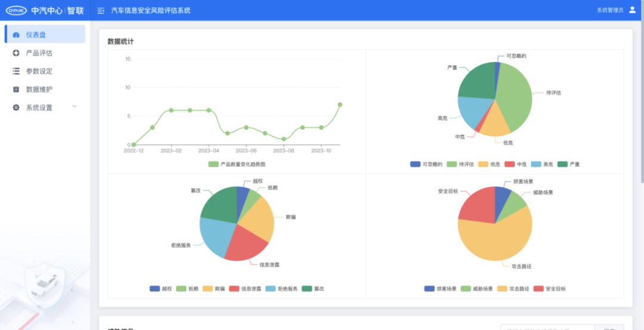The image size is (644, 330).
Task: Click 系统管理员 user name
Action: [610, 11]
